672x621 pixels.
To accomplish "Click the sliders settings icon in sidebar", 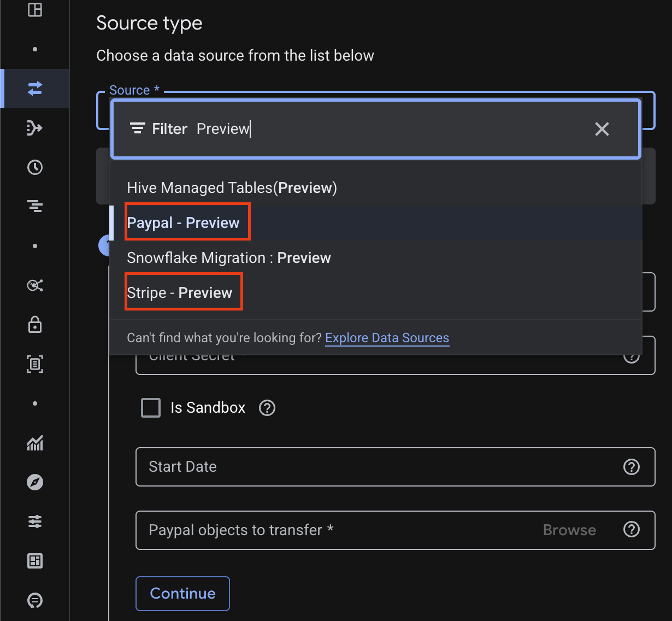I will pos(35,522).
